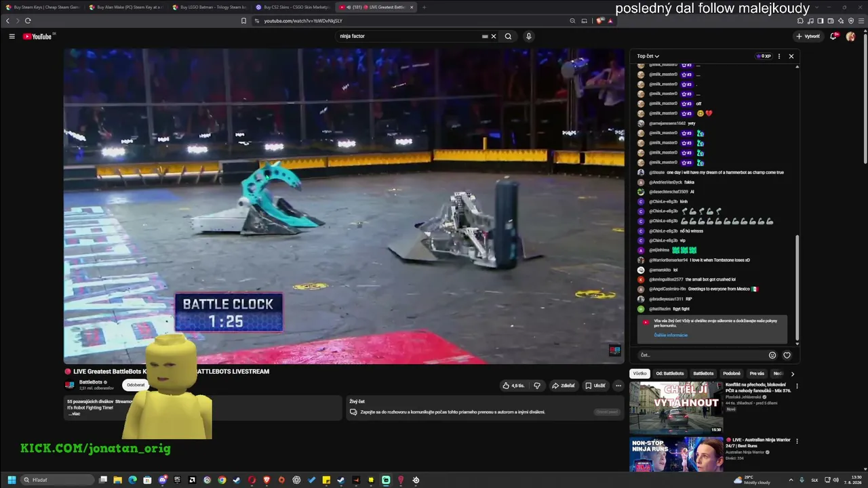This screenshot has width=868, height=488.
Task: Start voice search with the microphone
Action: (x=528, y=37)
